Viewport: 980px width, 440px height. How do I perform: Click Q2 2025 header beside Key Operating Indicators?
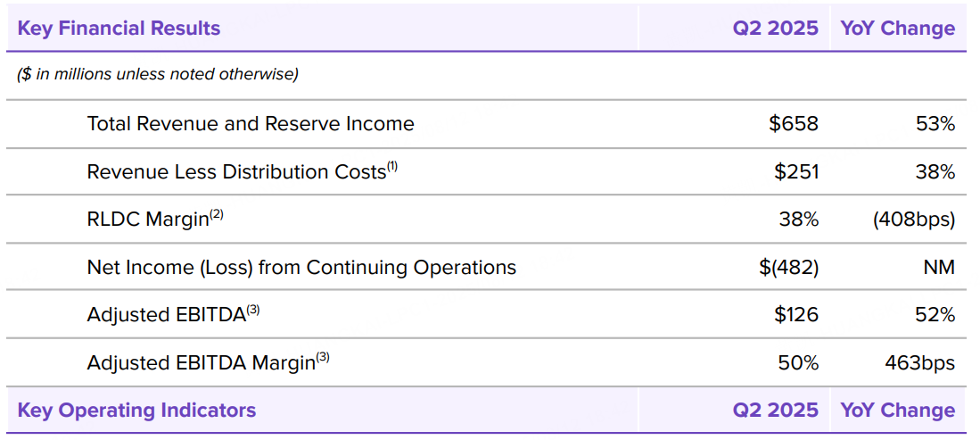(x=775, y=411)
